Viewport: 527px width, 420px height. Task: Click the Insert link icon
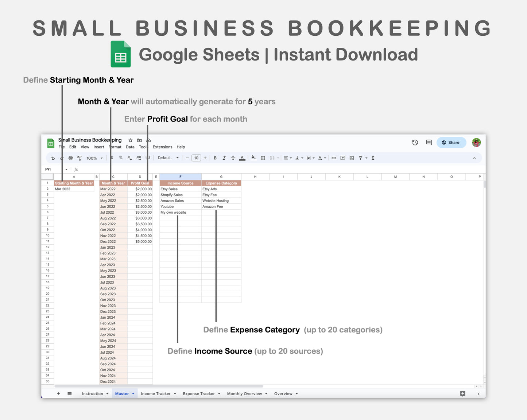click(x=334, y=158)
